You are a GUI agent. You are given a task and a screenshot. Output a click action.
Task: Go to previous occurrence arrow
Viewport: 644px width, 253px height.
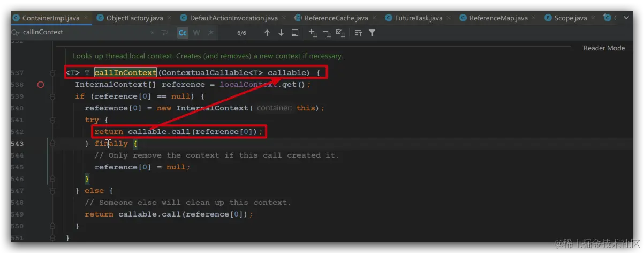(x=267, y=33)
